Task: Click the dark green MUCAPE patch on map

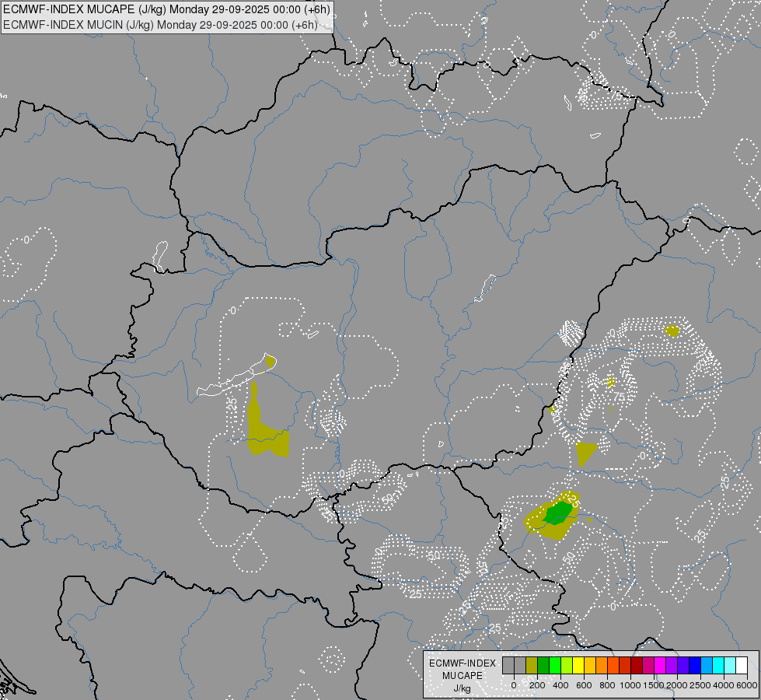Action: [557, 513]
